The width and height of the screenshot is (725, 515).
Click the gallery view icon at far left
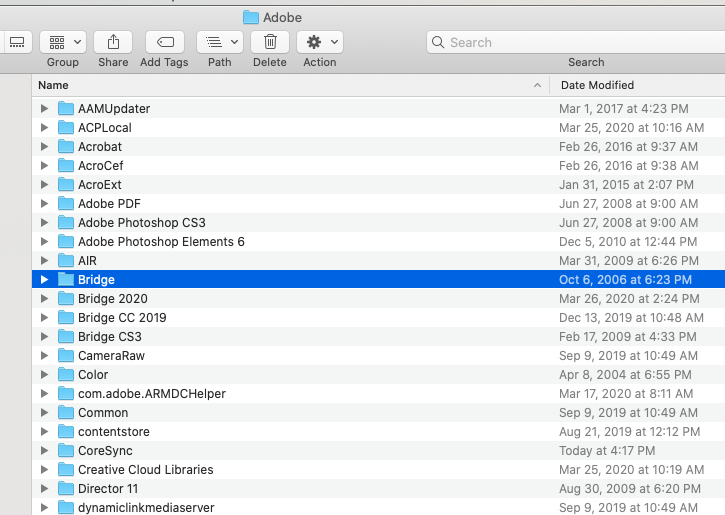click(17, 42)
